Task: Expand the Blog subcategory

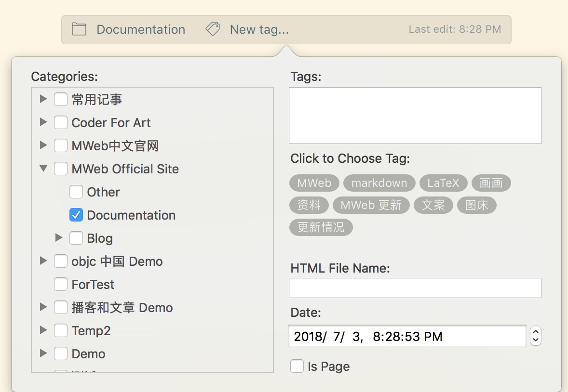Action: click(59, 237)
